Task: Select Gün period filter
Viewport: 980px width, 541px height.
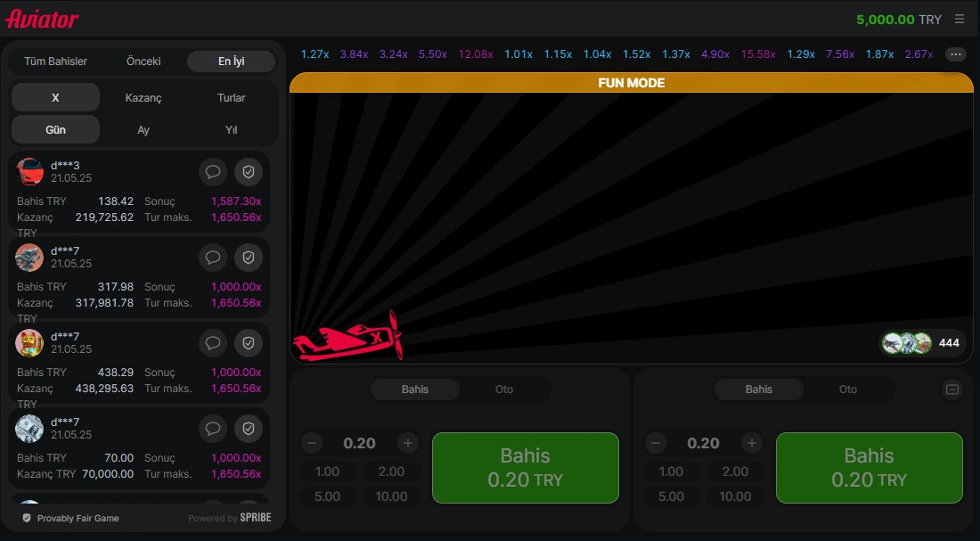Action: click(x=55, y=129)
